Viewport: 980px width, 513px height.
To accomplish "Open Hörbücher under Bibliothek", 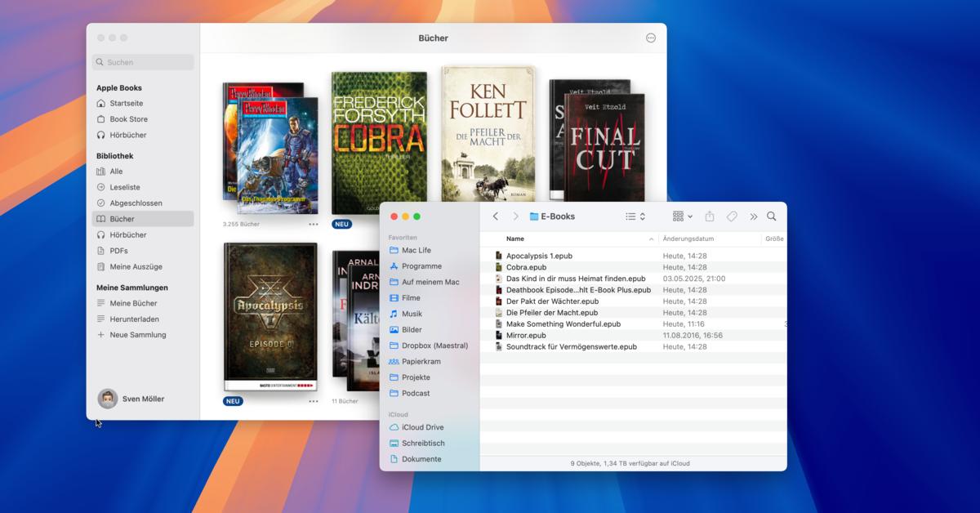I will [128, 235].
